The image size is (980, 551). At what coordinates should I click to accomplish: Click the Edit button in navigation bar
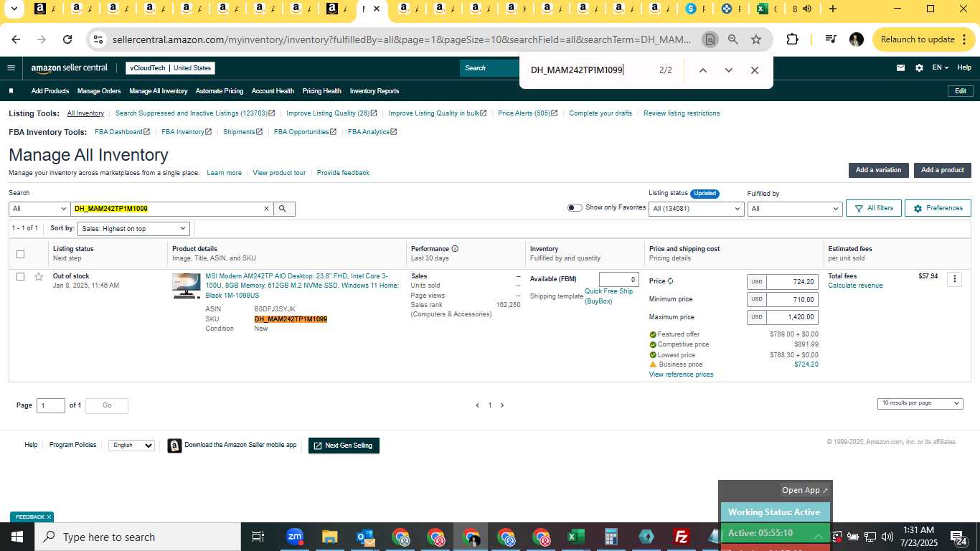point(960,91)
